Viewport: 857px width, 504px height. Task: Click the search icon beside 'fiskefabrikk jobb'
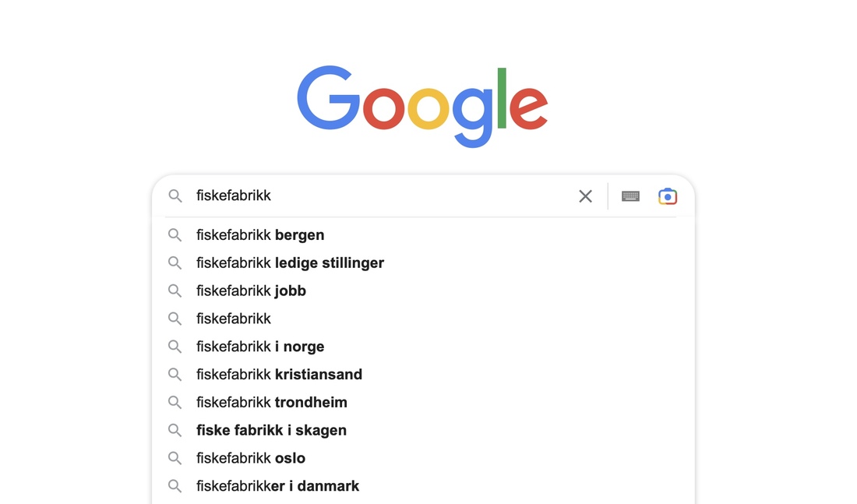click(175, 291)
